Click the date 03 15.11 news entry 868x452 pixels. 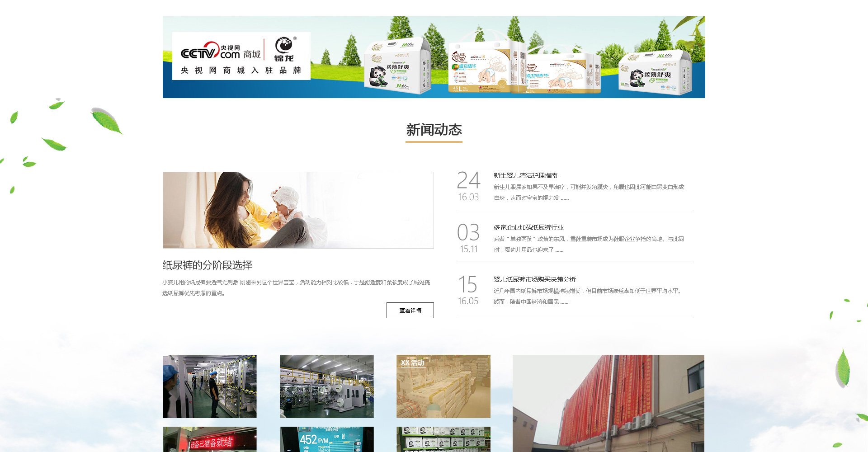[x=468, y=238]
